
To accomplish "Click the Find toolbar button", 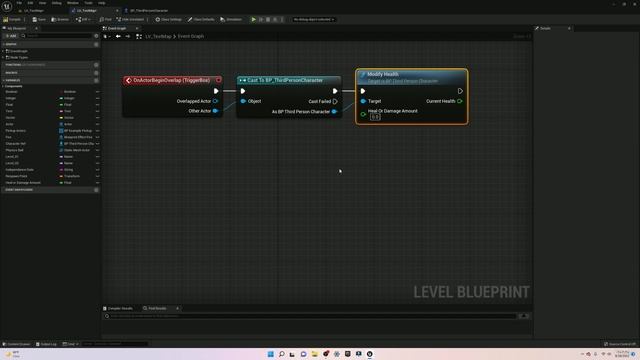I will coord(105,20).
